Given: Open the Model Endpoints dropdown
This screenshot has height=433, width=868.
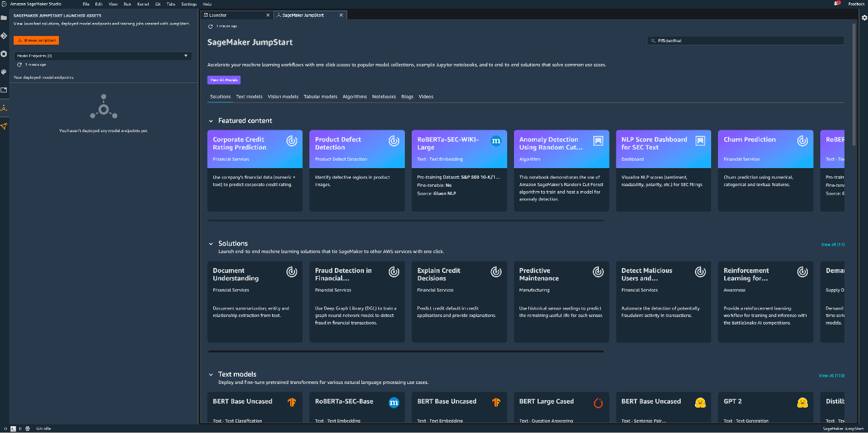Looking at the screenshot, I should (x=103, y=56).
